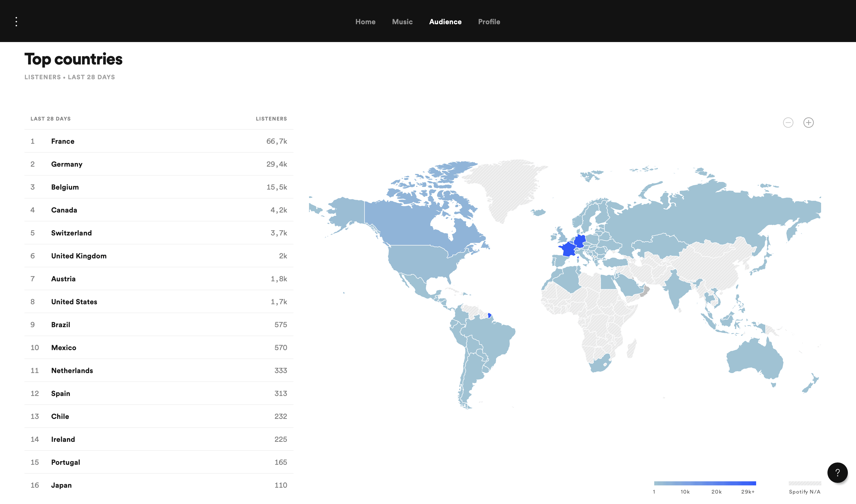Select the Audience tab
Screen dimensions: 856x504
(x=445, y=22)
